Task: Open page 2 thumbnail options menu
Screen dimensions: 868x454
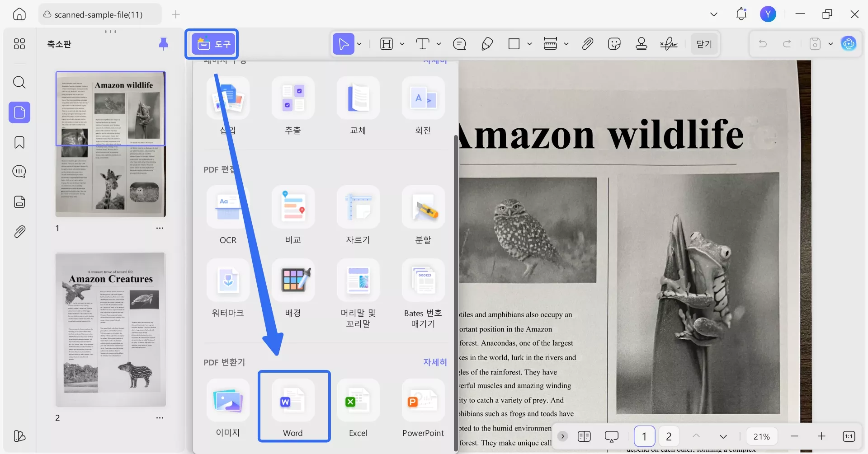Action: tap(160, 418)
